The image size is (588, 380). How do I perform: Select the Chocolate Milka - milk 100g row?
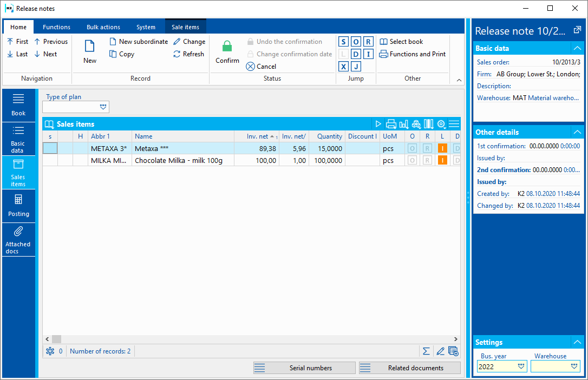[x=251, y=160]
